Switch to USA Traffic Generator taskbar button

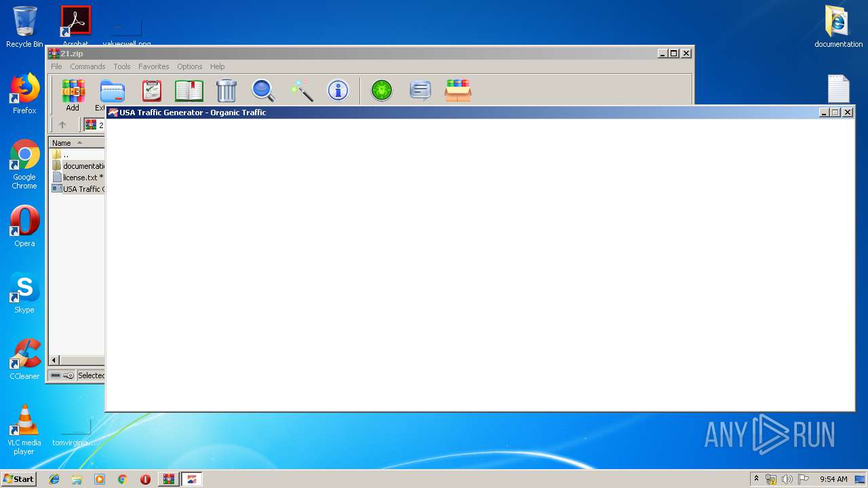192,479
